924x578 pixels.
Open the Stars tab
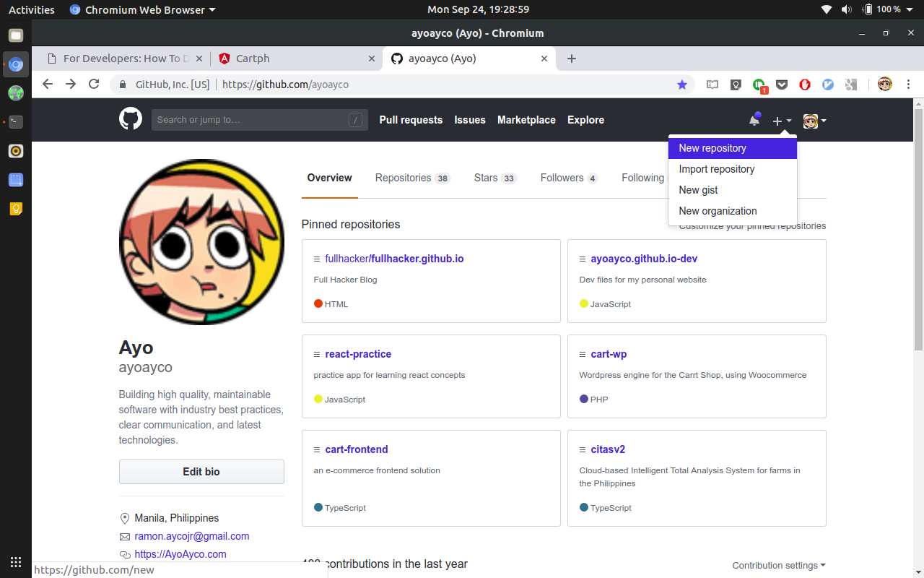(x=494, y=178)
